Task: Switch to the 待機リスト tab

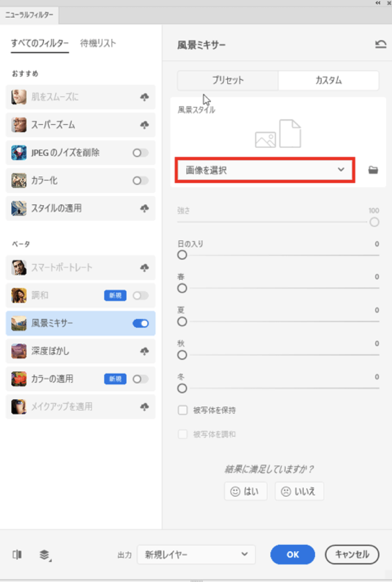Action: (x=98, y=43)
